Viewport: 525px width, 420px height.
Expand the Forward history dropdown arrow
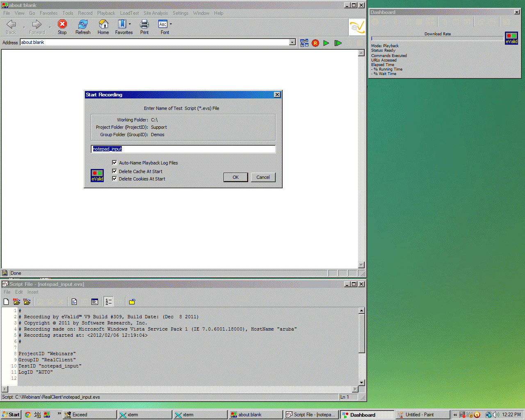coord(50,27)
